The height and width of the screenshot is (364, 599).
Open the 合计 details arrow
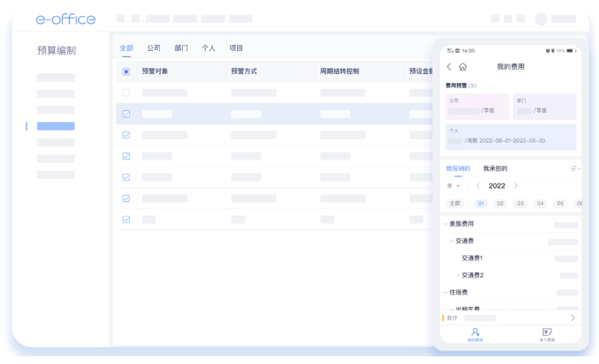(x=573, y=318)
